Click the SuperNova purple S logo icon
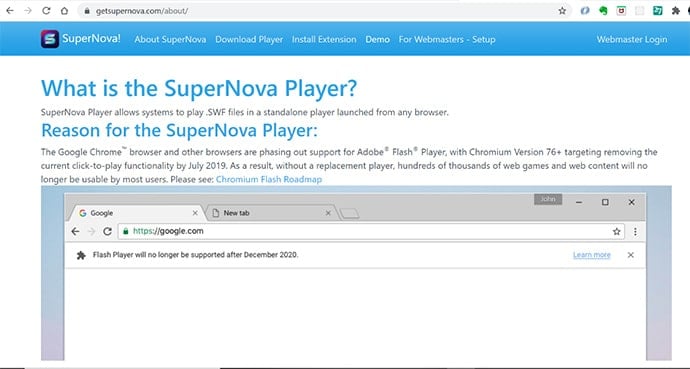The width and height of the screenshot is (690, 369). point(50,39)
